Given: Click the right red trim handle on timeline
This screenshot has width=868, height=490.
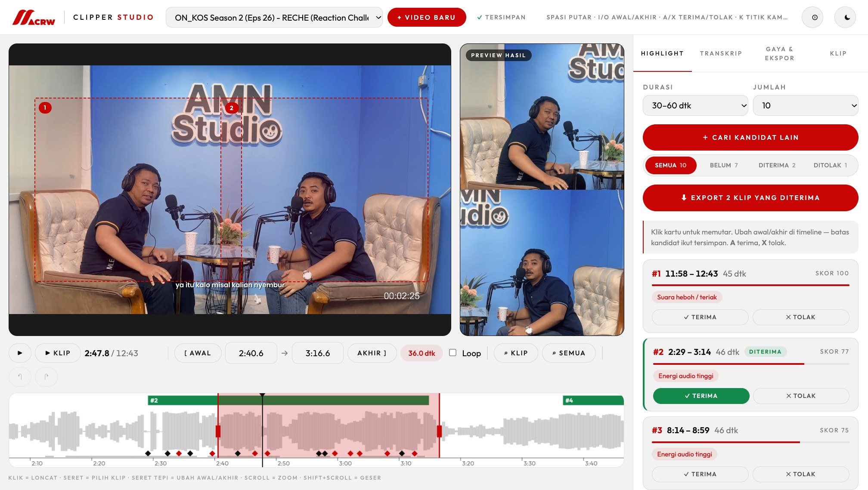Looking at the screenshot, I should (x=439, y=431).
